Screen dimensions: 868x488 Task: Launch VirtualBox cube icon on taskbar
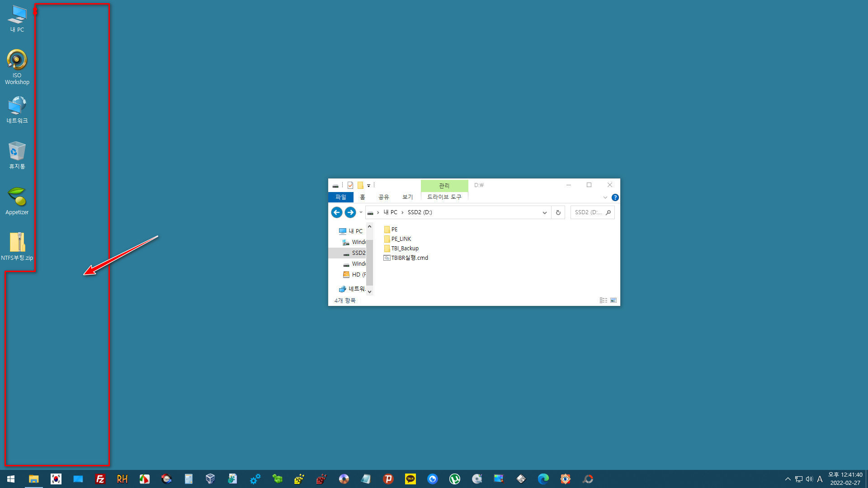(210, 479)
